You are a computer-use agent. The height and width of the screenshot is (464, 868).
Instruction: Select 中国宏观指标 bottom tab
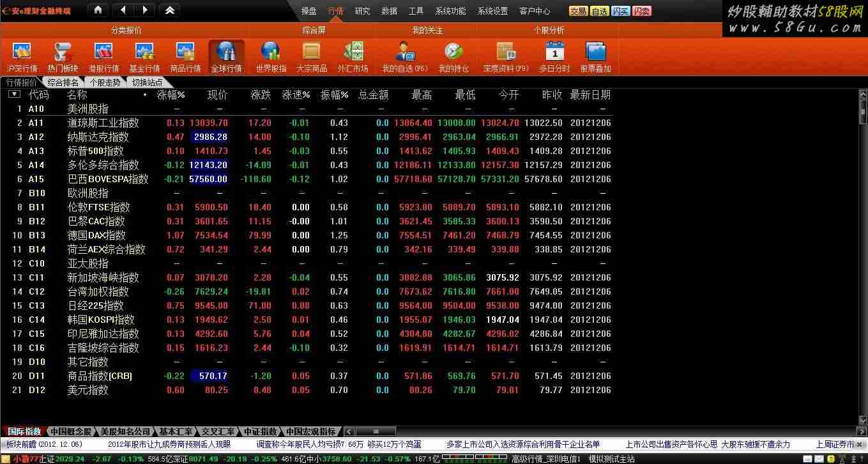310,431
